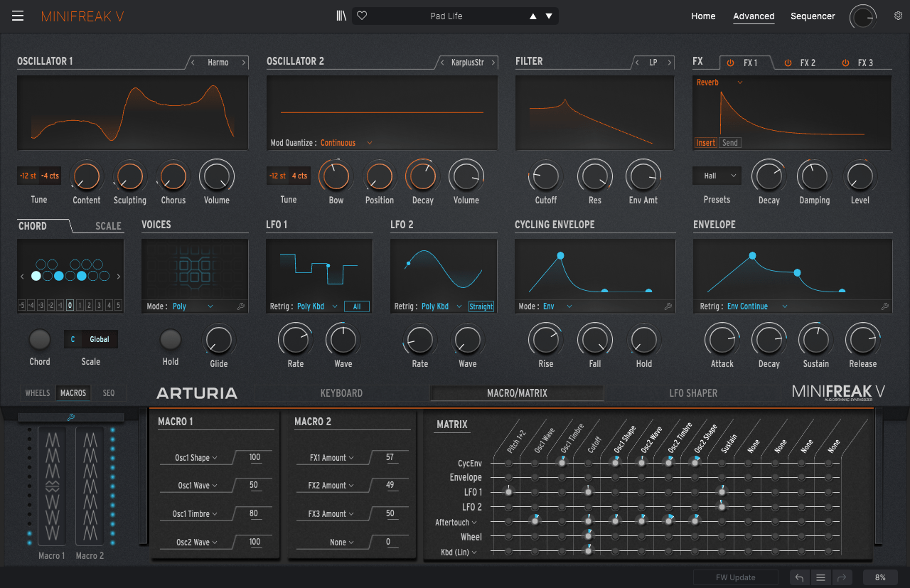Screen dimensions: 910x588
Task: Open the preset library browser icon
Action: (x=341, y=16)
